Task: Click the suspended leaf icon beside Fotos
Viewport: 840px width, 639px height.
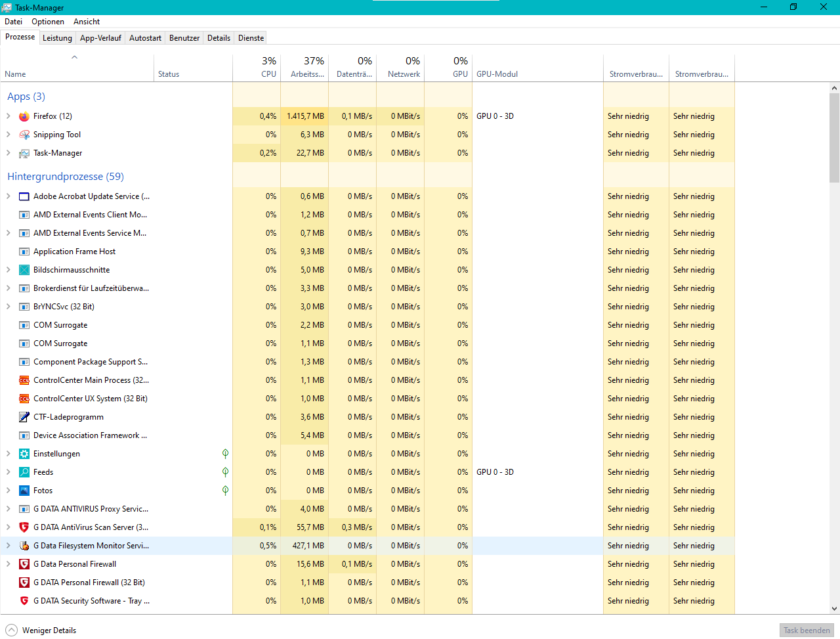Action: point(225,491)
